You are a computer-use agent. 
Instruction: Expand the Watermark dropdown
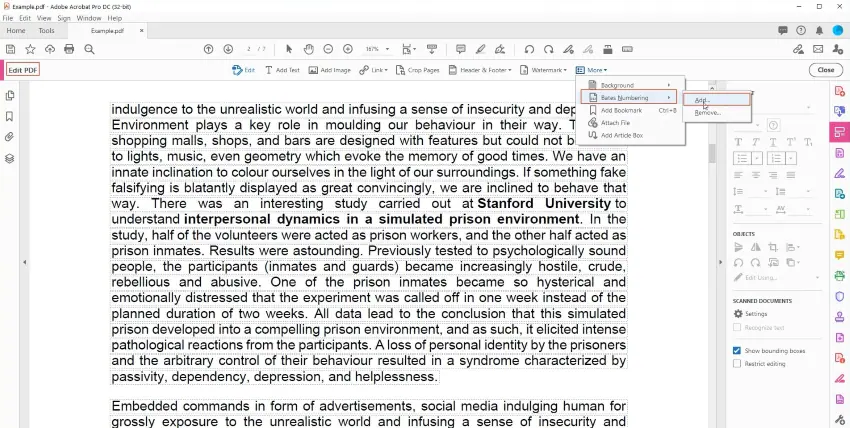pyautogui.click(x=565, y=70)
